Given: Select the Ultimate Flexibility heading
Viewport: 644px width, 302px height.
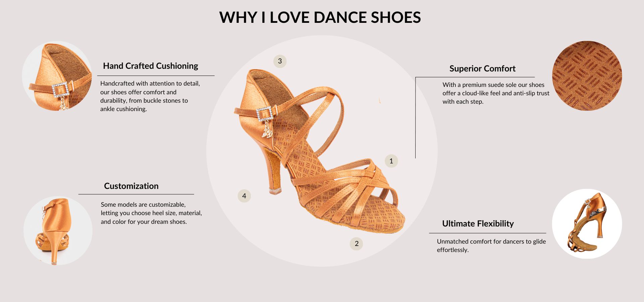Looking at the screenshot, I should [478, 223].
